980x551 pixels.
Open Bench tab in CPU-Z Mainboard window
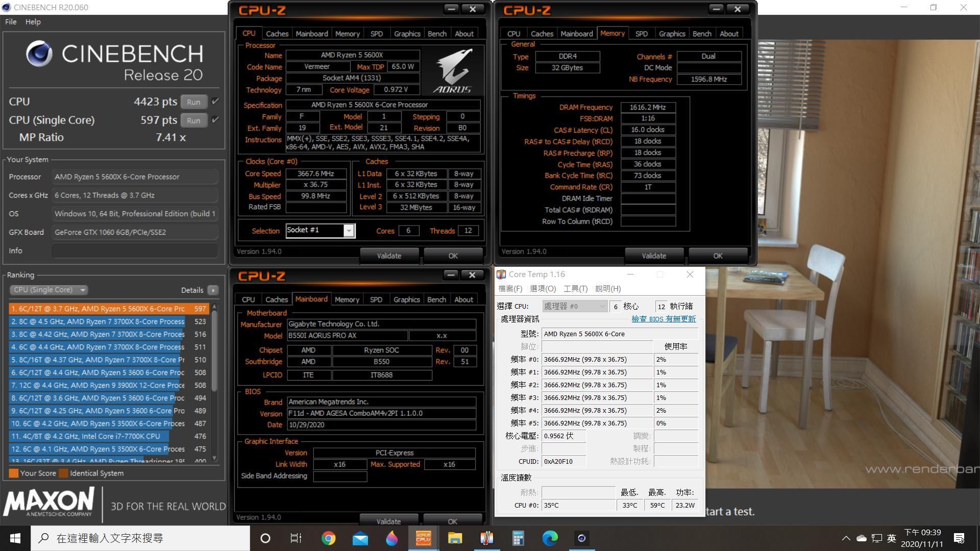[436, 299]
